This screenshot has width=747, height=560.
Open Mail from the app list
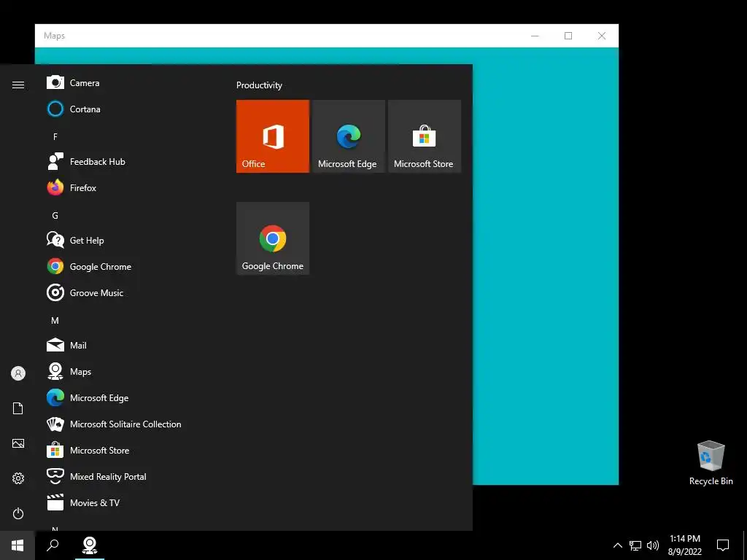point(128,345)
